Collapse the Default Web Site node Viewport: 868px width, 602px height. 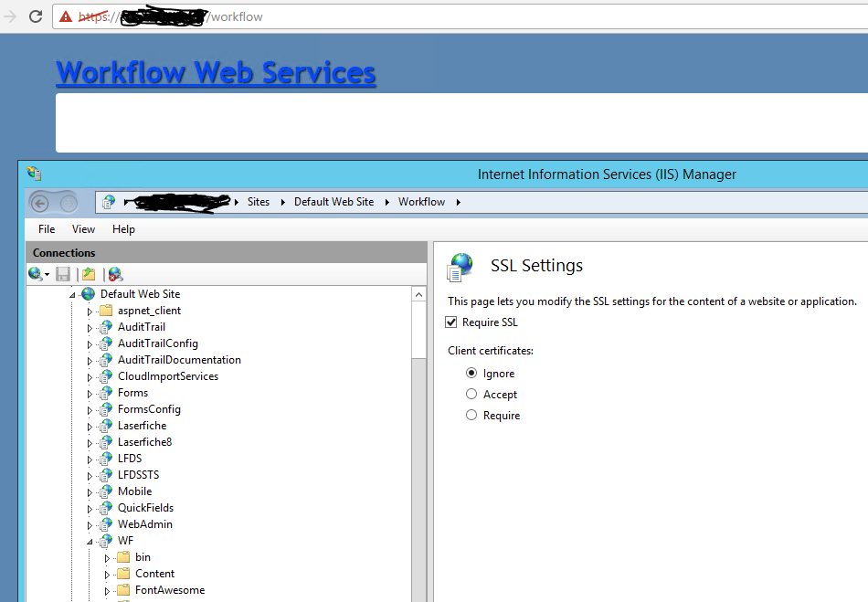(x=72, y=295)
